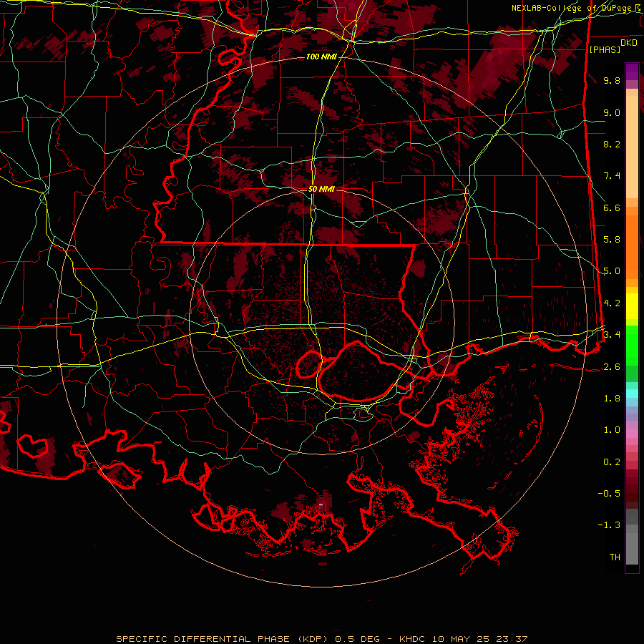Pick the cyan segment of the color bar
644x644 pixels.
click(x=632, y=393)
